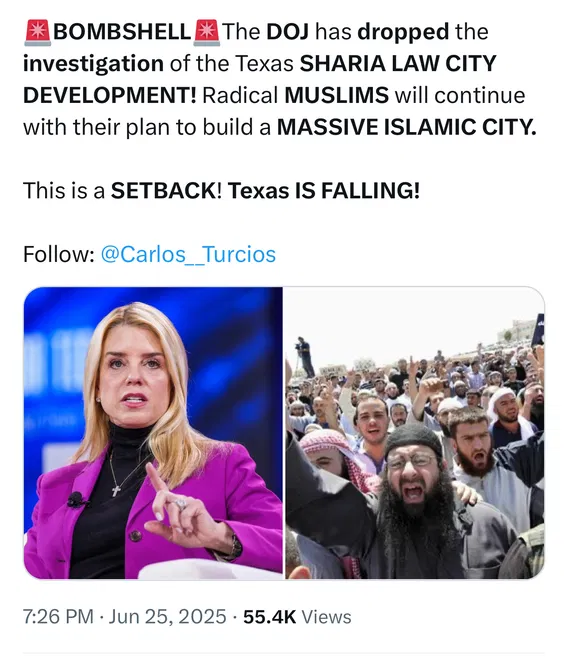The image size is (568, 660).
Task: Click the bold word dropped
Action: point(403,32)
